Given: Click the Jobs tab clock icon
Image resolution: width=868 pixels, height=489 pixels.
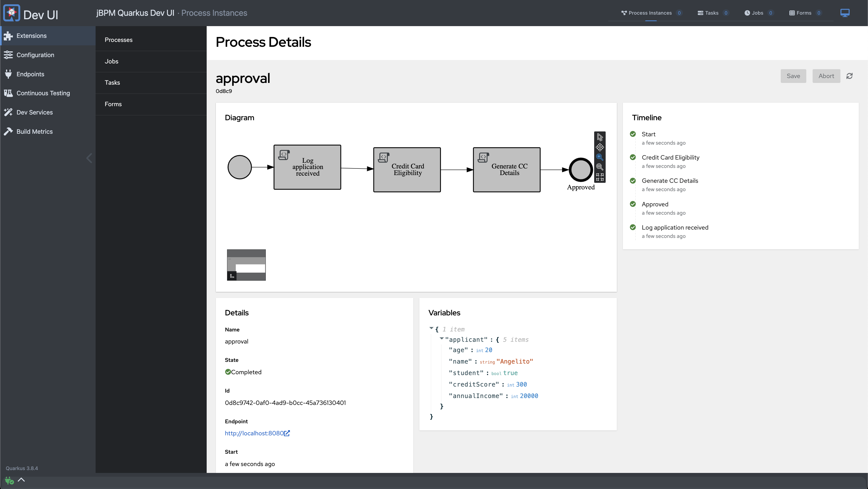Looking at the screenshot, I should click(x=747, y=13).
